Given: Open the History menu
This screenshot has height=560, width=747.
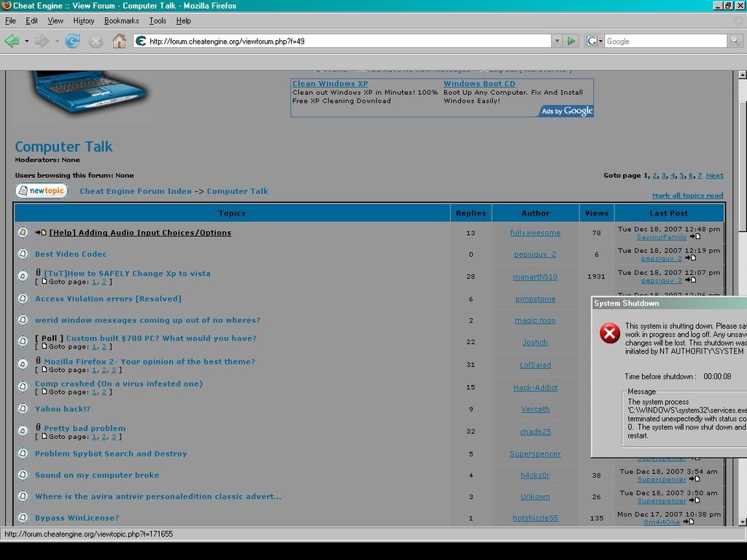Looking at the screenshot, I should [x=83, y=21].
